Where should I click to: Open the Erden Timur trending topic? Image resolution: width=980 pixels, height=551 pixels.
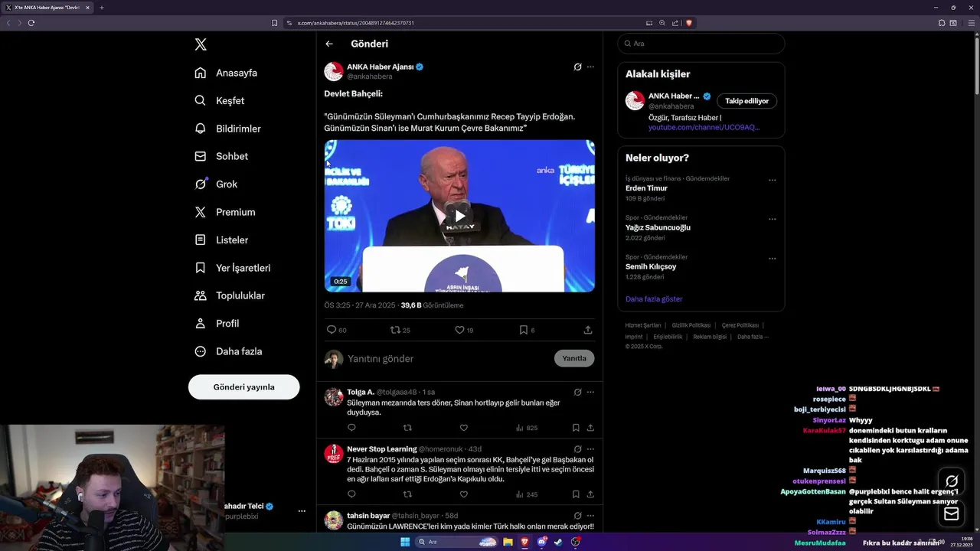pyautogui.click(x=646, y=188)
